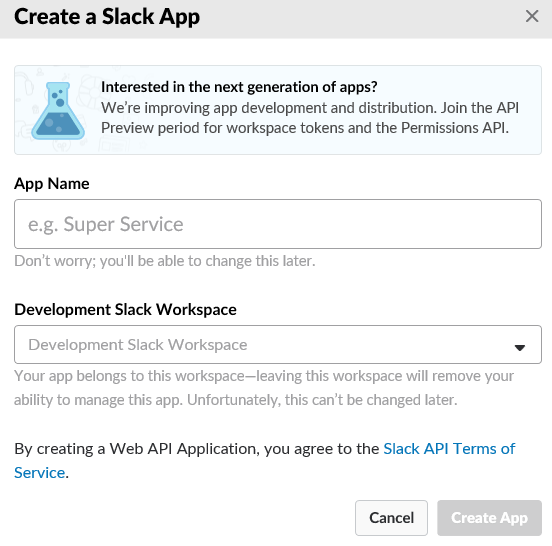Screen dimensions: 552x546
Task: Click the 'Create a Slack App' title
Action: coord(107,17)
